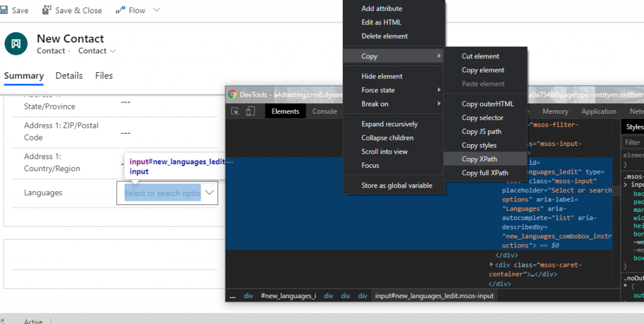Screen dimensions: 644x324
Task: Open the Languages dropdown caret
Action: pyautogui.click(x=209, y=193)
